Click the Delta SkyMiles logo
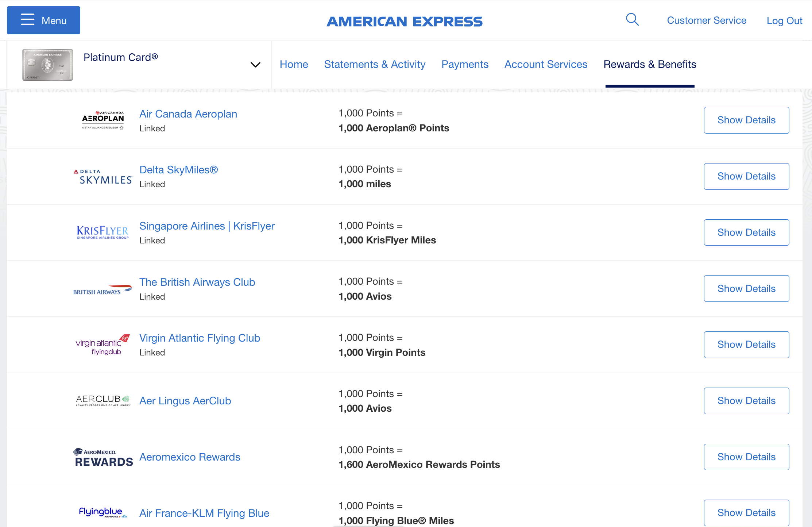The width and height of the screenshot is (812, 527). (103, 176)
